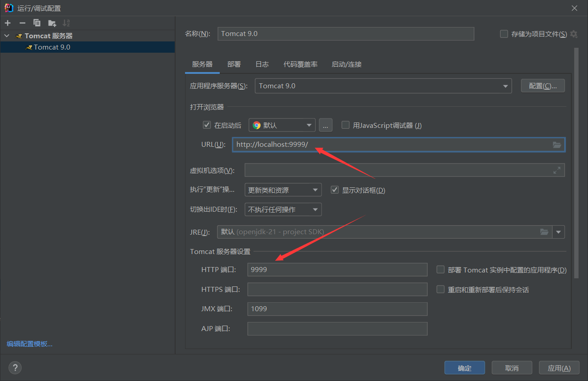This screenshot has height=381, width=588.
Task: Save configuration into a new folder
Action: 52,23
